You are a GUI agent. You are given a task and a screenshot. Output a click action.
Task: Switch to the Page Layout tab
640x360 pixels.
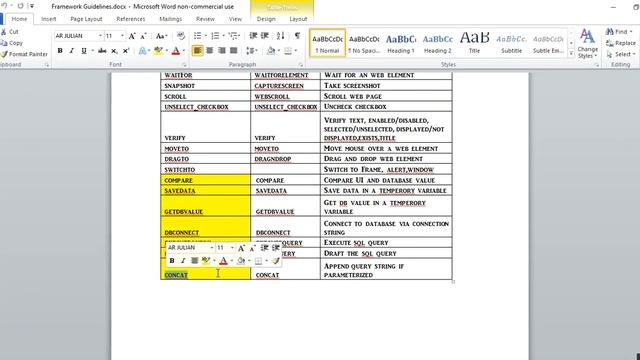click(86, 19)
